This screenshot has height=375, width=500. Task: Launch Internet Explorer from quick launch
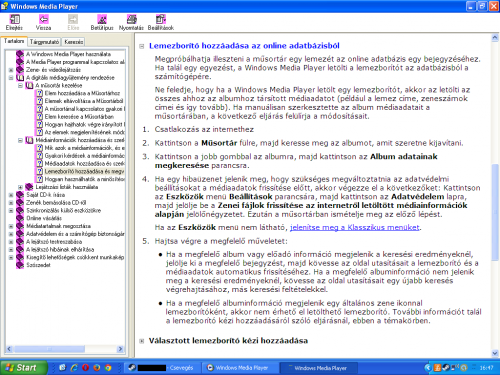click(x=74, y=368)
